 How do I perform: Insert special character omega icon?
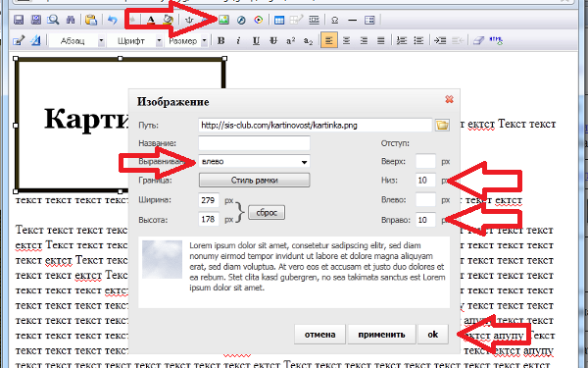pyautogui.click(x=335, y=20)
